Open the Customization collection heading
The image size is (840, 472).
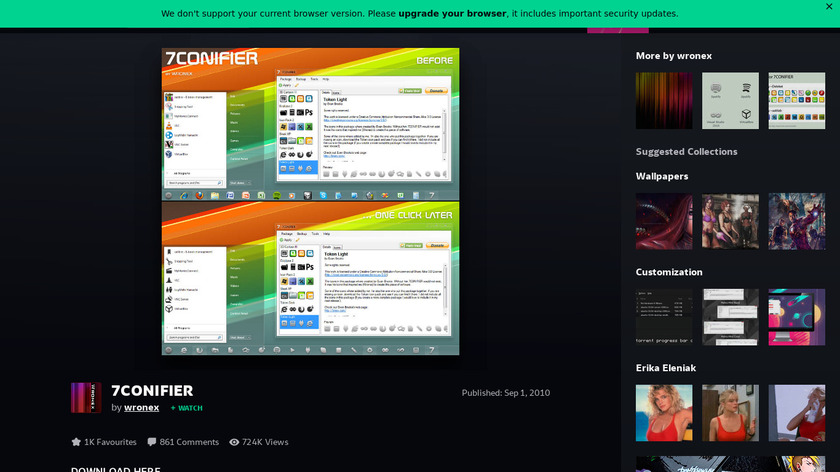tap(669, 272)
